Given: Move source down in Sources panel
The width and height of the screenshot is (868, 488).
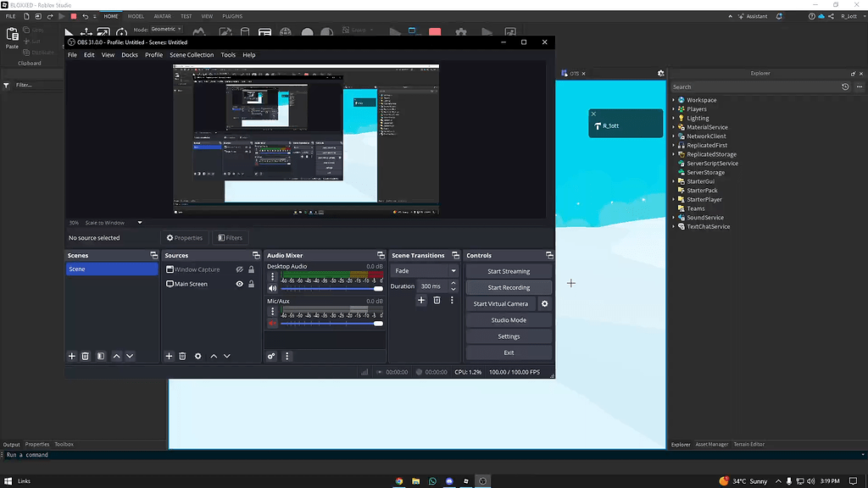Looking at the screenshot, I should point(227,357).
